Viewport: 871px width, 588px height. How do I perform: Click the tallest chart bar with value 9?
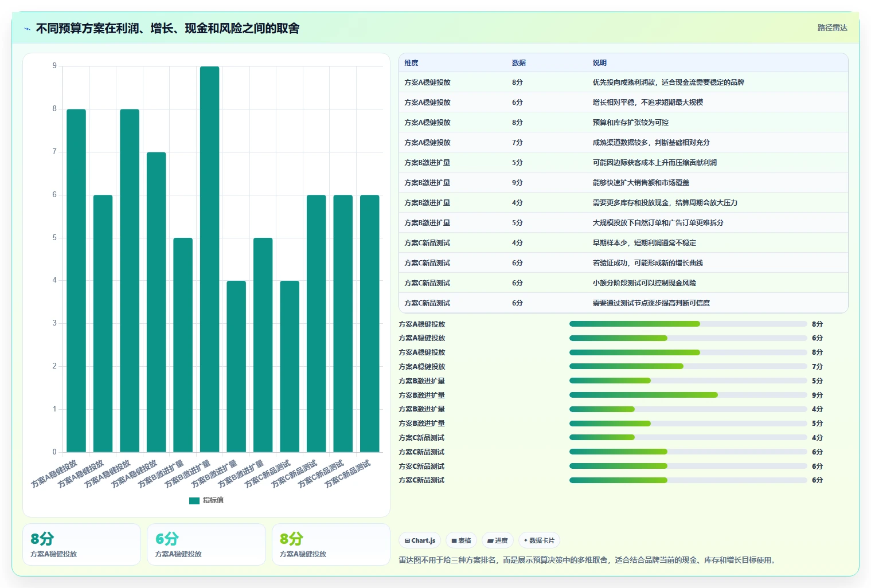pos(209,259)
